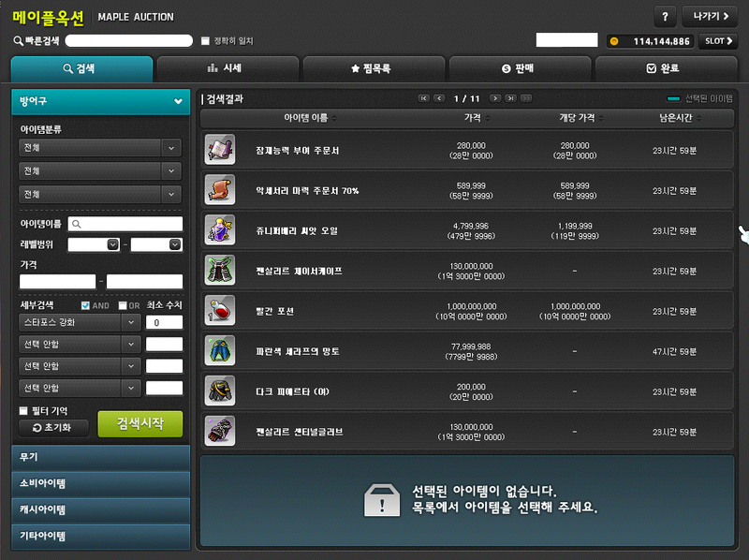Open help with the question mark button
Image resolution: width=749 pixels, height=560 pixels.
coord(665,17)
